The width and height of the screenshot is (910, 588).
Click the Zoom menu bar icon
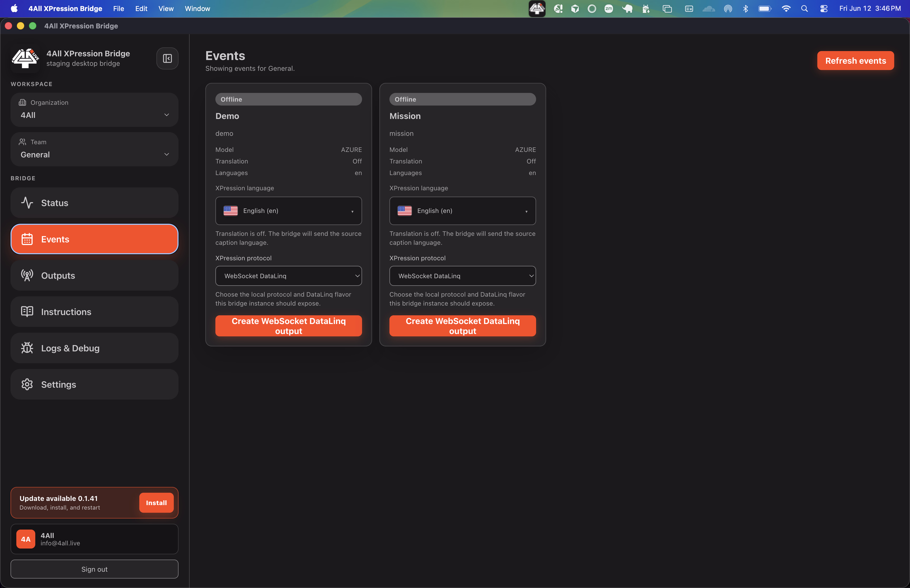click(x=609, y=8)
